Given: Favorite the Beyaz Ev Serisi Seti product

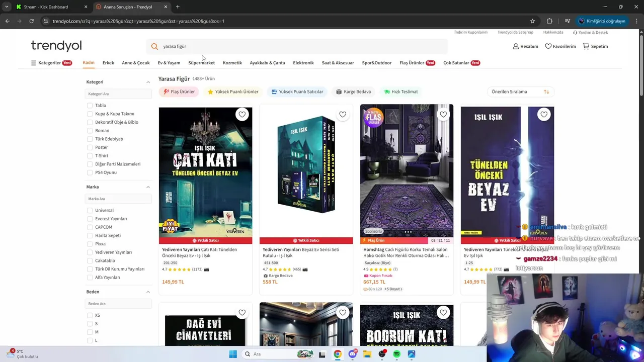Looking at the screenshot, I should pyautogui.click(x=343, y=115).
